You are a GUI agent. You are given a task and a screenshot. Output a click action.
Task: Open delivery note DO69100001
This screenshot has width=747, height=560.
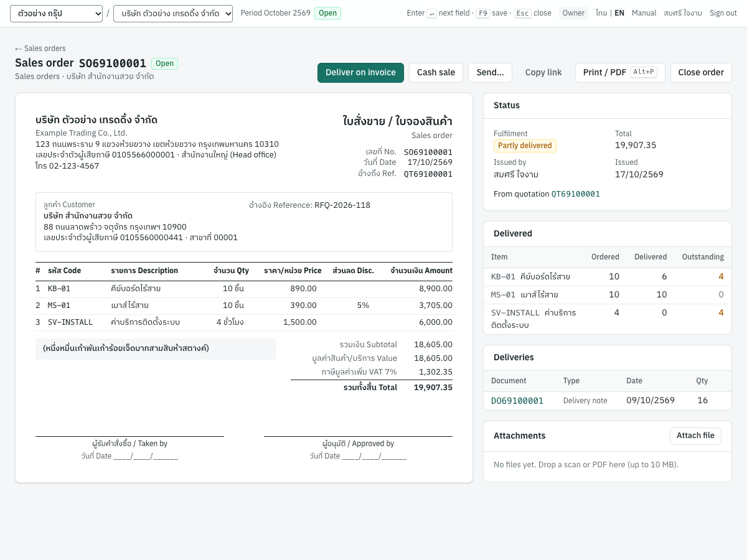(x=517, y=401)
